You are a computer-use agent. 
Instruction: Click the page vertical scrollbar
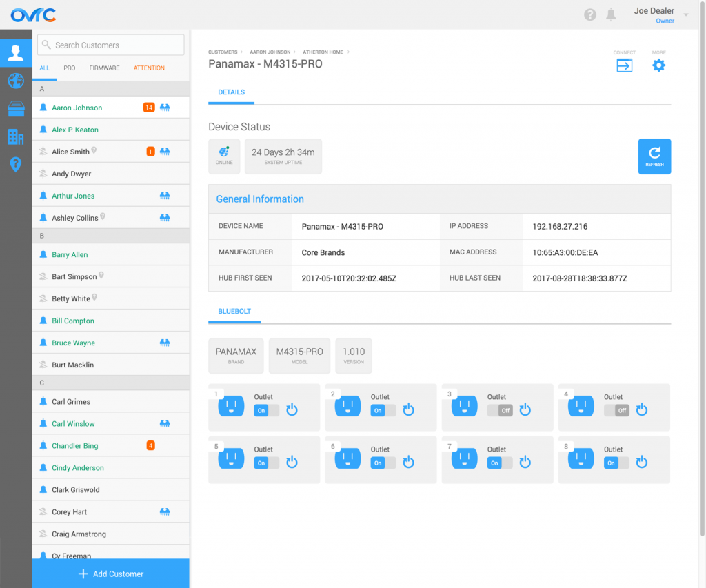coord(703,270)
